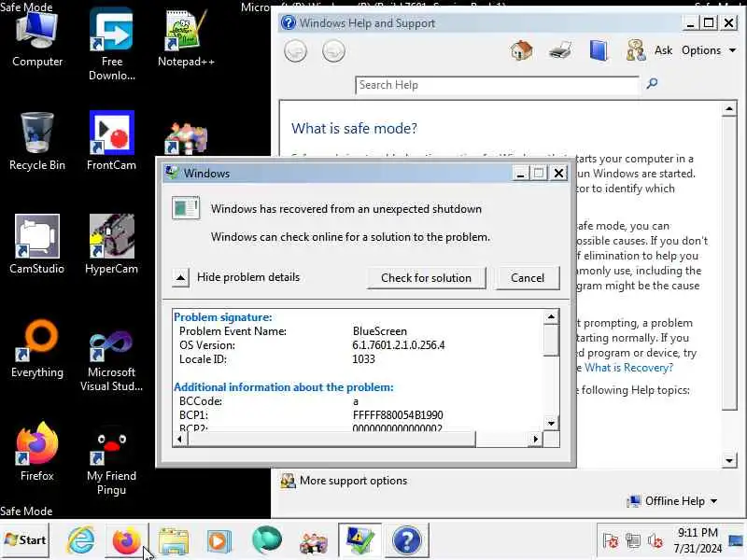This screenshot has width=747, height=560.
Task: Launch Notepad++ from the desktop
Action: pos(186,39)
